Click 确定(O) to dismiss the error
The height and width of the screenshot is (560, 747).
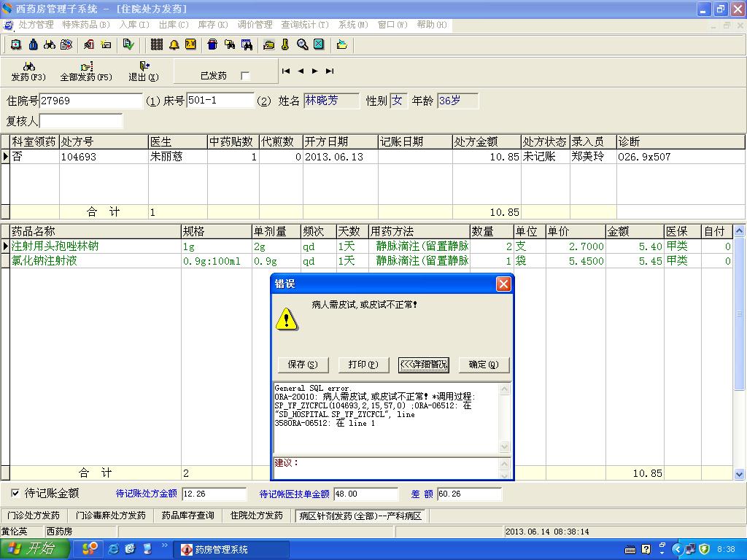[484, 365]
